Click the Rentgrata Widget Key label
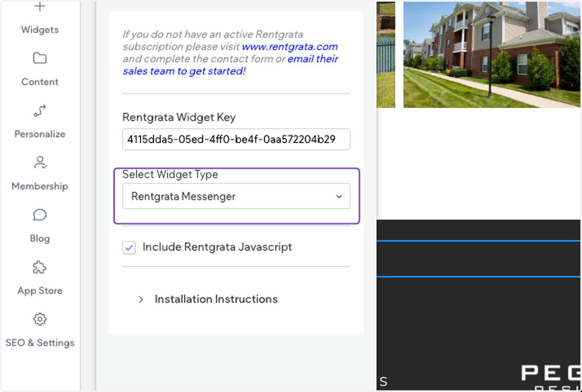This screenshot has height=392, width=582. pyautogui.click(x=179, y=117)
